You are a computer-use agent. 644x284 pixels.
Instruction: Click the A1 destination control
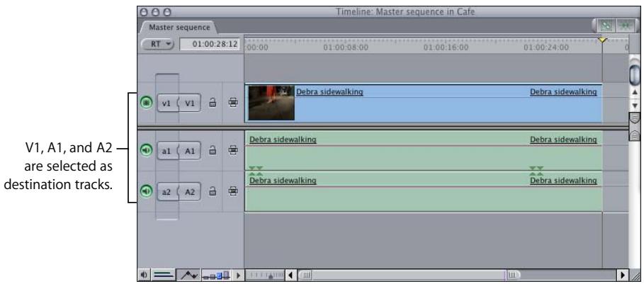[x=189, y=151]
